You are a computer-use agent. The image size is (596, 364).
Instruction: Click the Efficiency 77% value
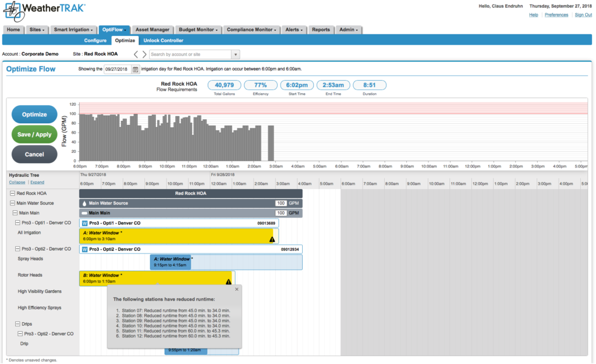[x=260, y=85]
